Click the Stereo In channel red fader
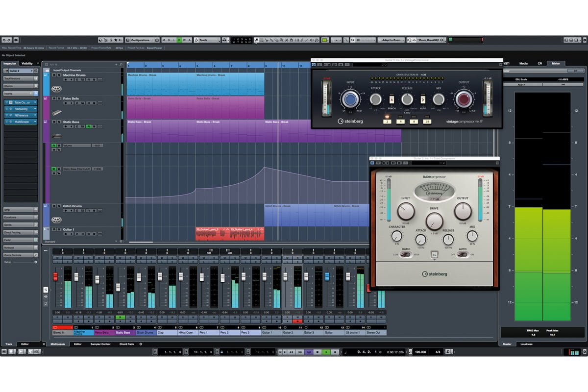 point(55,276)
